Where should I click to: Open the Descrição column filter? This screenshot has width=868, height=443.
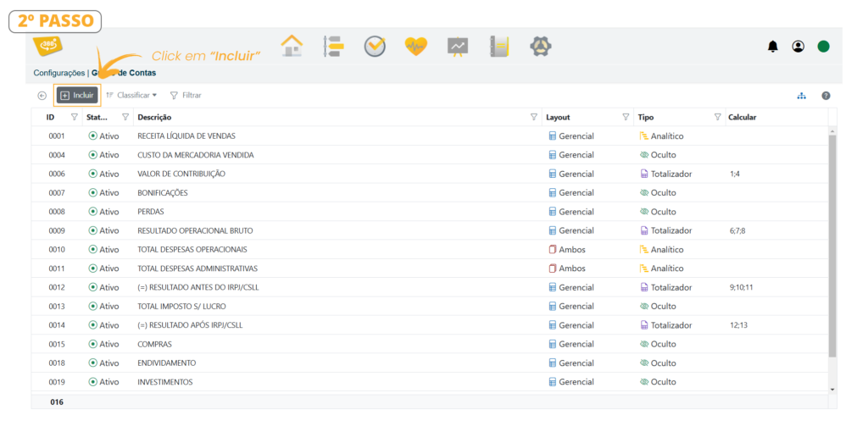(534, 117)
